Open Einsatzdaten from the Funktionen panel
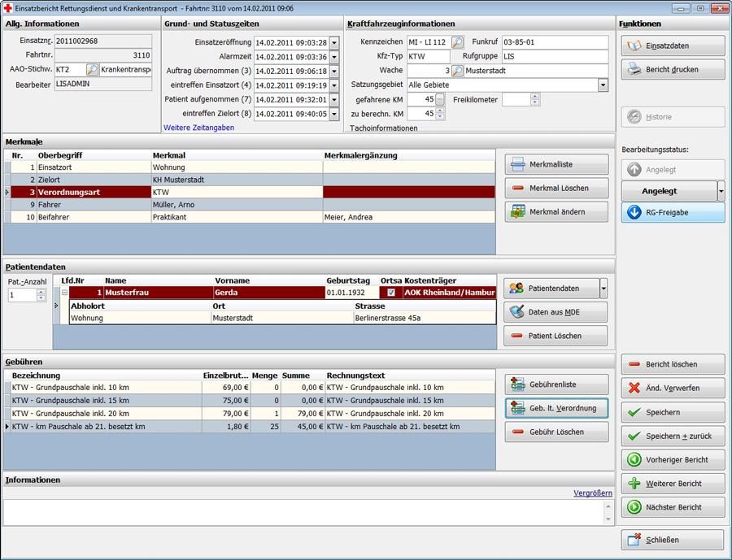The height and width of the screenshot is (560, 732). coord(673,46)
